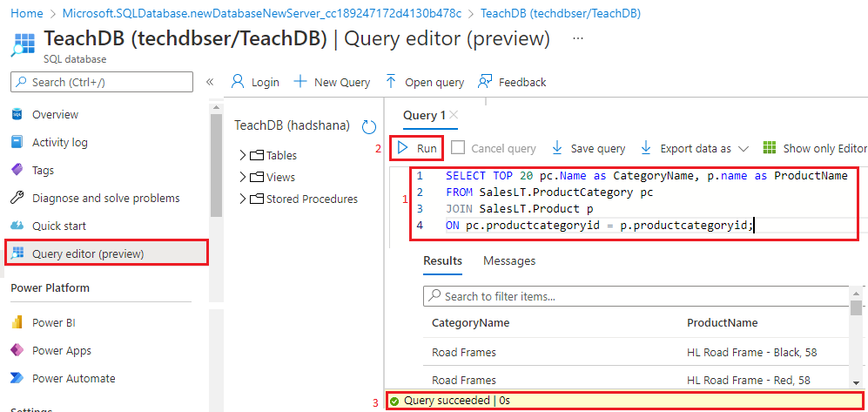
Task: Open the TeachDB (techdbser/TeachDB) breadcrumb
Action: [x=561, y=13]
